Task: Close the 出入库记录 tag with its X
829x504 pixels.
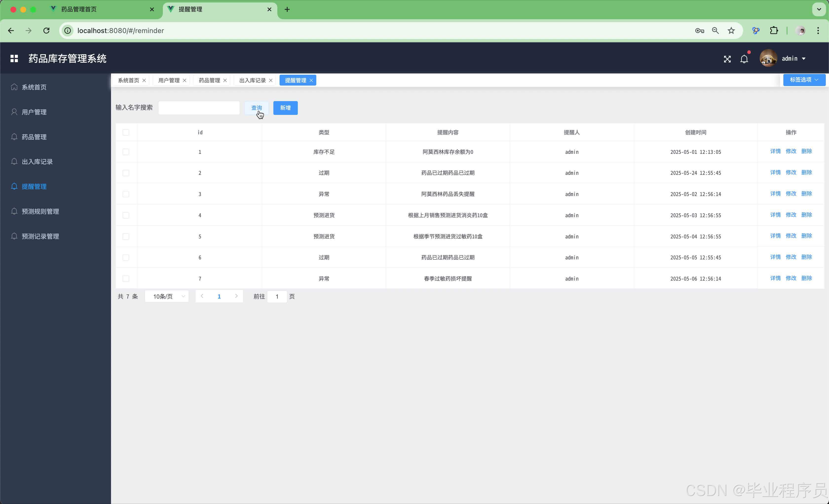Action: (x=271, y=80)
